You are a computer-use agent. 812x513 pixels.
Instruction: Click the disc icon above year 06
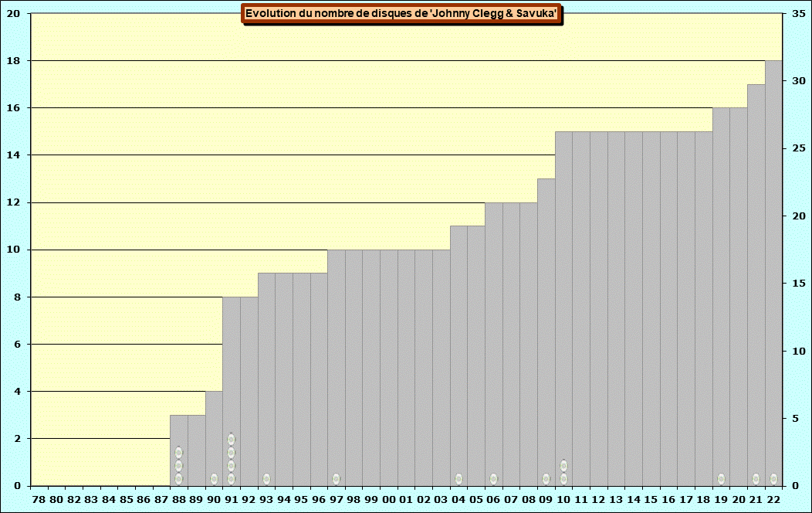point(493,479)
